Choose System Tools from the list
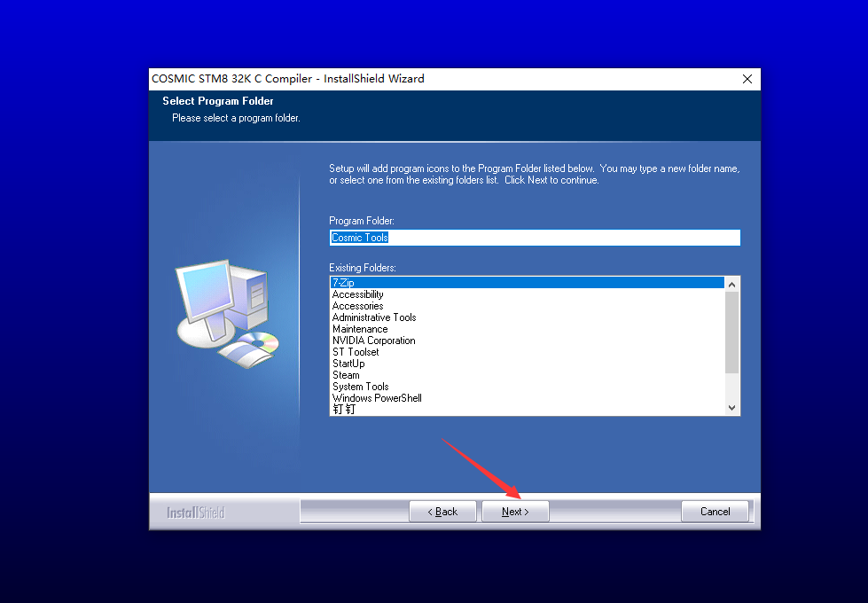This screenshot has height=603, width=868. (527, 387)
